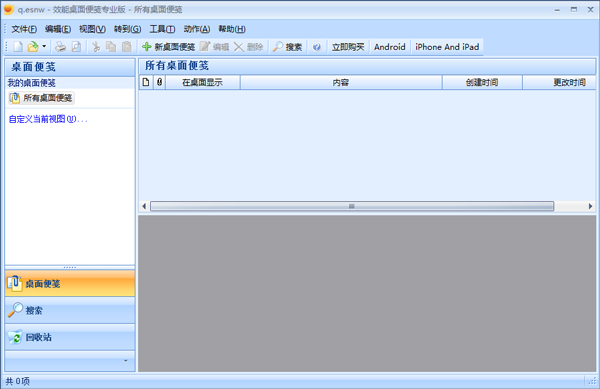Click the 新桌面便签 button with plus icon
The width and height of the screenshot is (600, 389).
pyautogui.click(x=168, y=47)
